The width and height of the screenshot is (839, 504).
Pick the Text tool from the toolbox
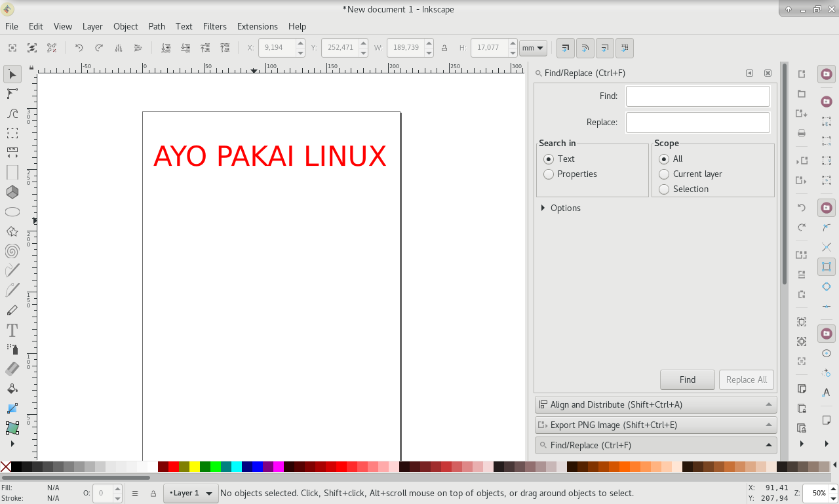12,330
